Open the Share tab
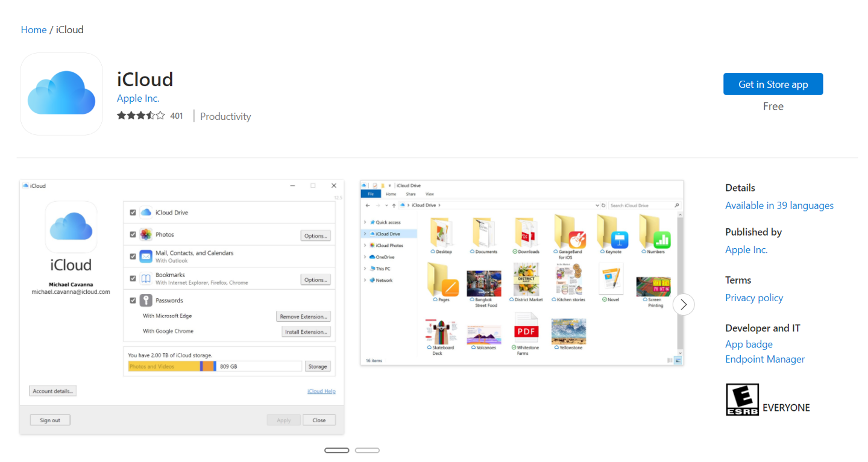 click(412, 194)
